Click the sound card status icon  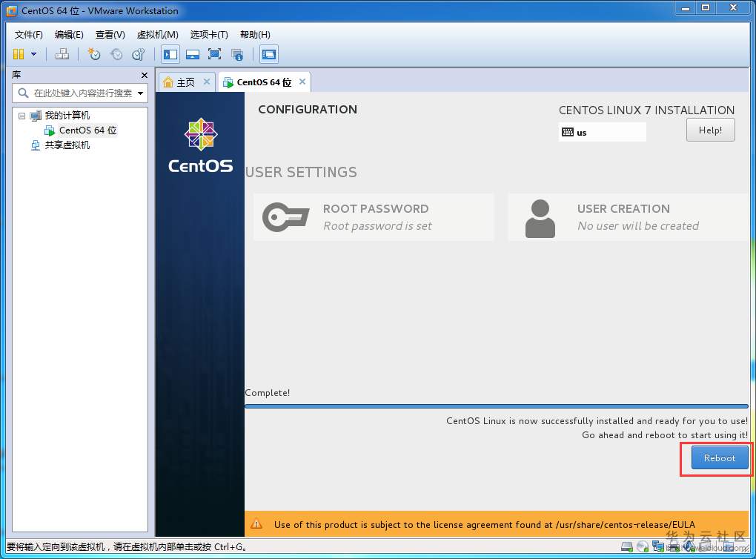coord(689,546)
